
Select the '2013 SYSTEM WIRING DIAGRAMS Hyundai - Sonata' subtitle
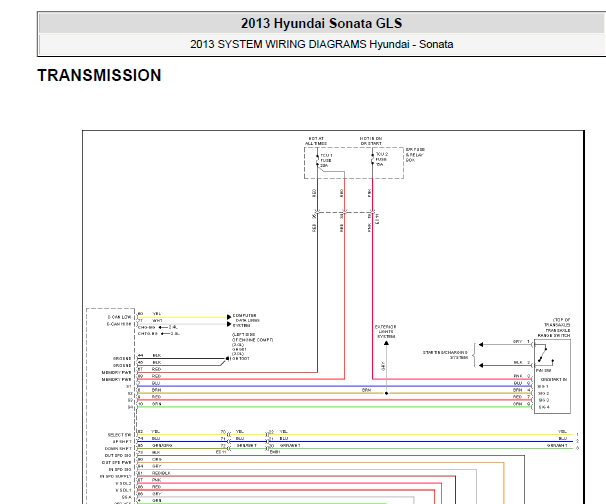321,44
